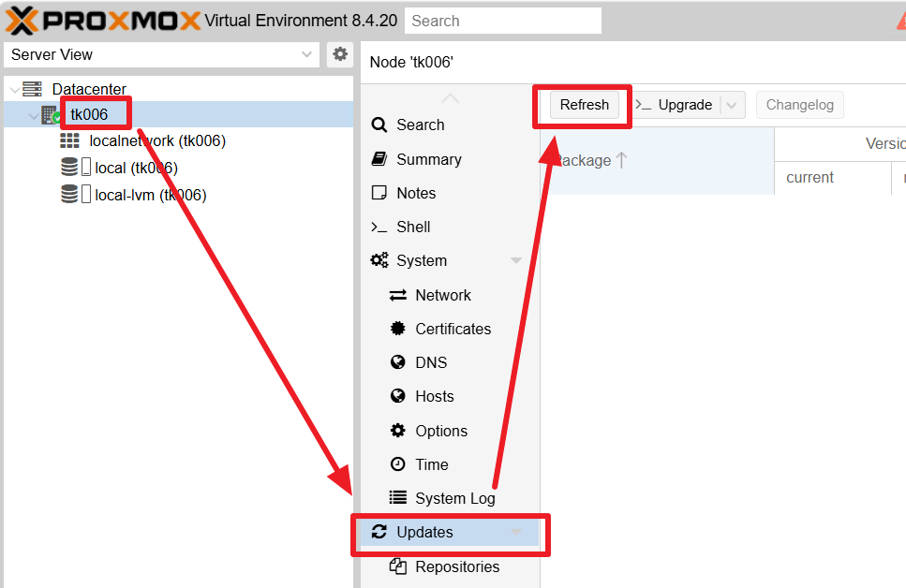Open the Network menu item

(x=450, y=295)
